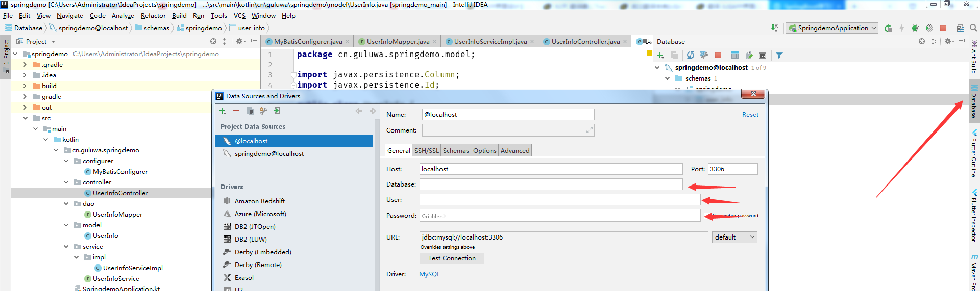The image size is (980, 291).
Task: Click red Disconnect square in the Database panel
Action: point(718,55)
